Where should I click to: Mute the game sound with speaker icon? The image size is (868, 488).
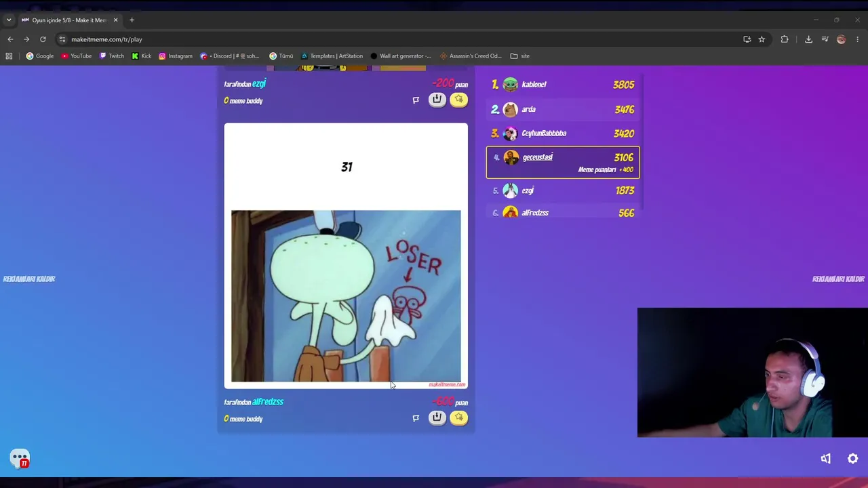(x=826, y=459)
